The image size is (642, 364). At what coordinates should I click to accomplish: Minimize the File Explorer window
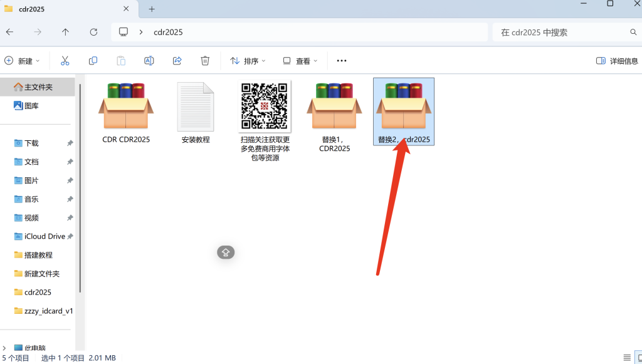[584, 4]
